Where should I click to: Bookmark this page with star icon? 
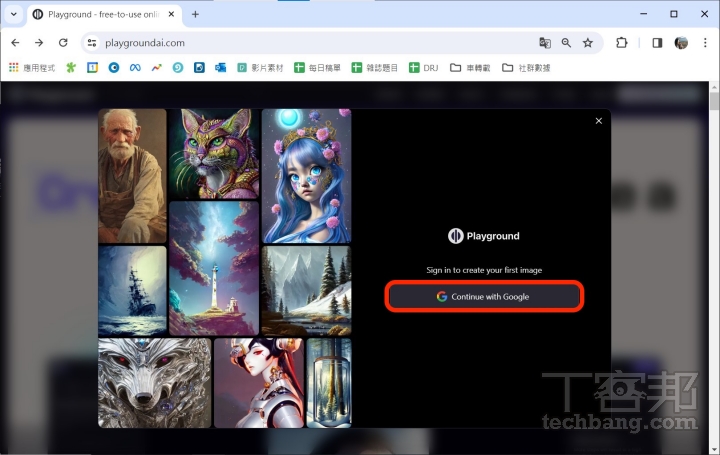click(588, 43)
